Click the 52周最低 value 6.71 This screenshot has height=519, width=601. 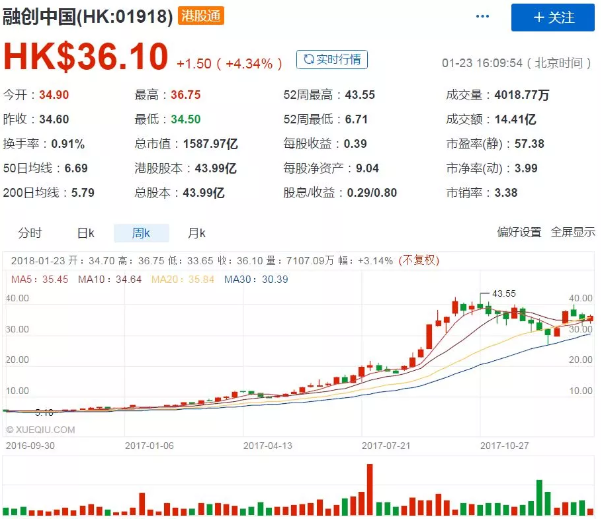pos(356,119)
